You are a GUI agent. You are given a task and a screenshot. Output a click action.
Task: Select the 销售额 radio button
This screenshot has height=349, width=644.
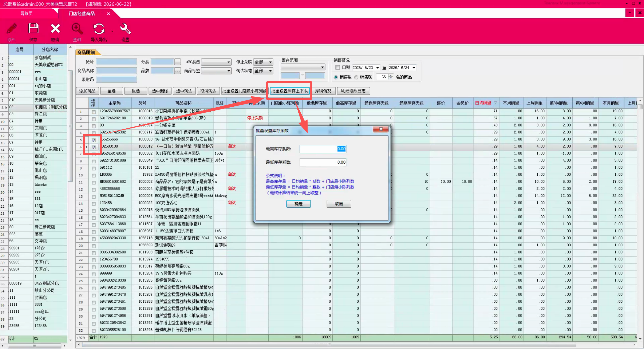point(356,77)
